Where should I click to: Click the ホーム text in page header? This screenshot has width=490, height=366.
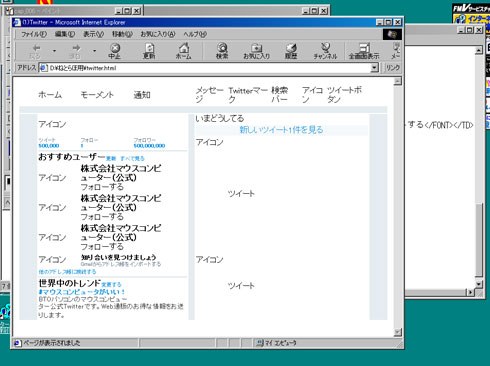tap(50, 95)
